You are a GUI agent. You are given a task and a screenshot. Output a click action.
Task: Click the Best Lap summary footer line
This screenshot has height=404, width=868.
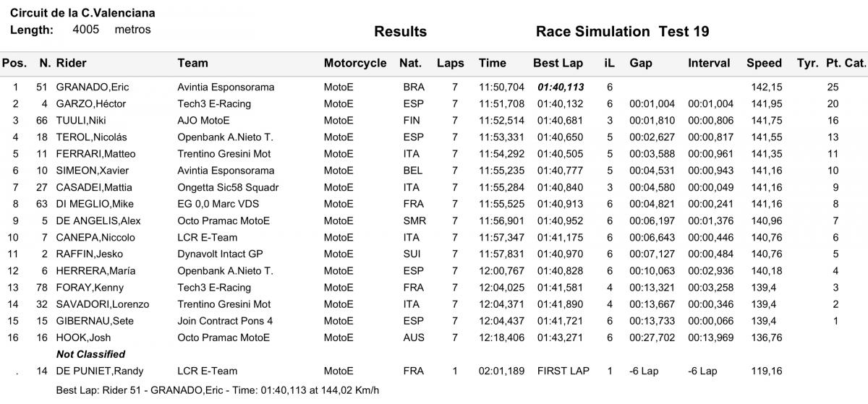click(217, 391)
